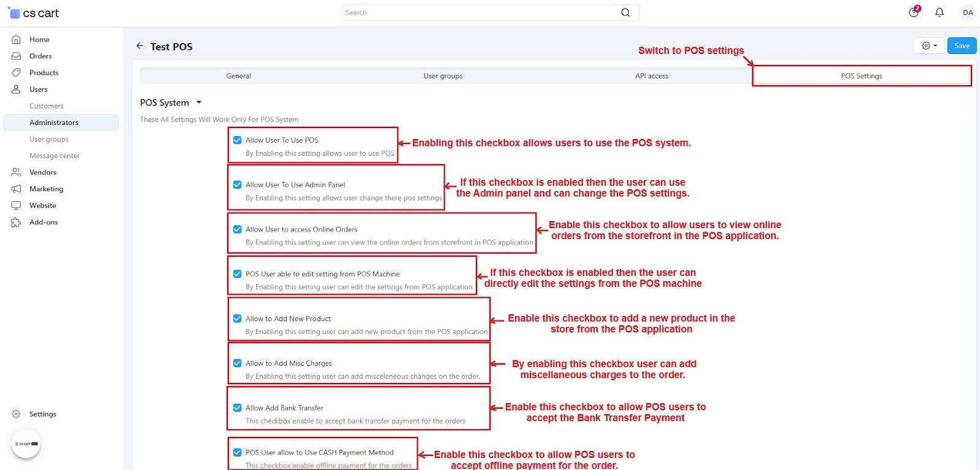Image resolution: width=980 pixels, height=470 pixels.
Task: Open the notifications bell
Action: [x=939, y=12]
